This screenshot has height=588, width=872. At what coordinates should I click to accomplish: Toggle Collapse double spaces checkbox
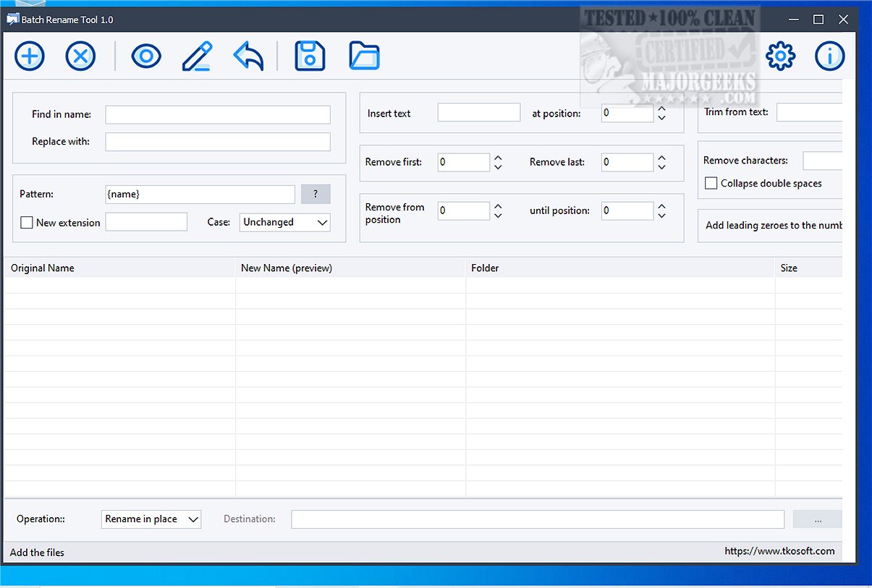pos(711,183)
